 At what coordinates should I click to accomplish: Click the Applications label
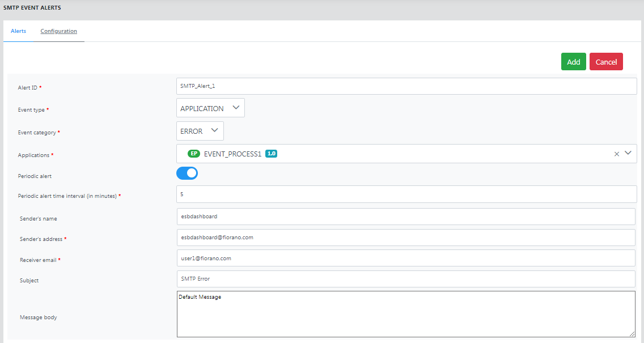coord(33,155)
